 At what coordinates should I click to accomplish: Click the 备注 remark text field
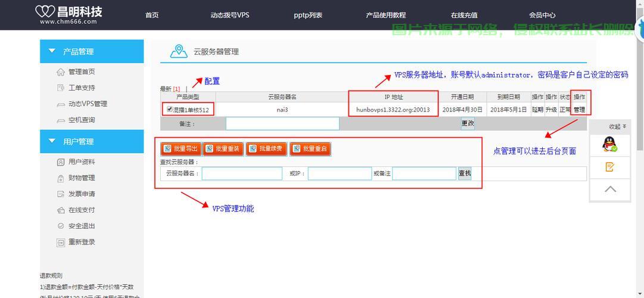point(282,124)
